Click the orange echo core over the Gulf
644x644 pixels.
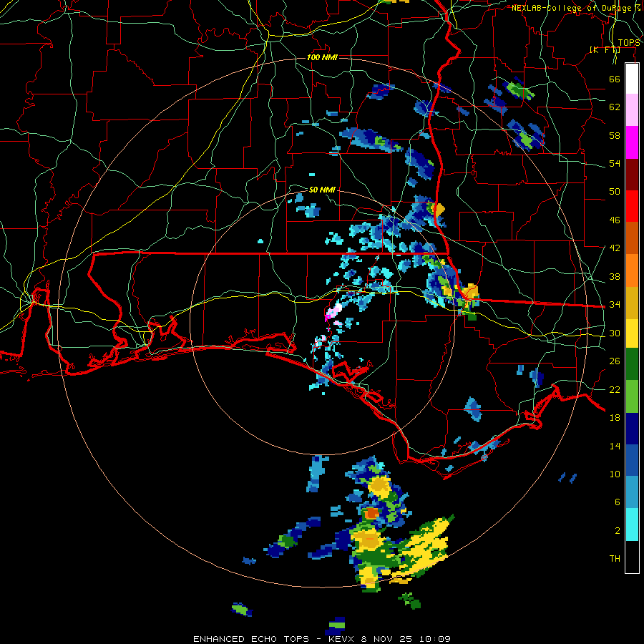372,512
